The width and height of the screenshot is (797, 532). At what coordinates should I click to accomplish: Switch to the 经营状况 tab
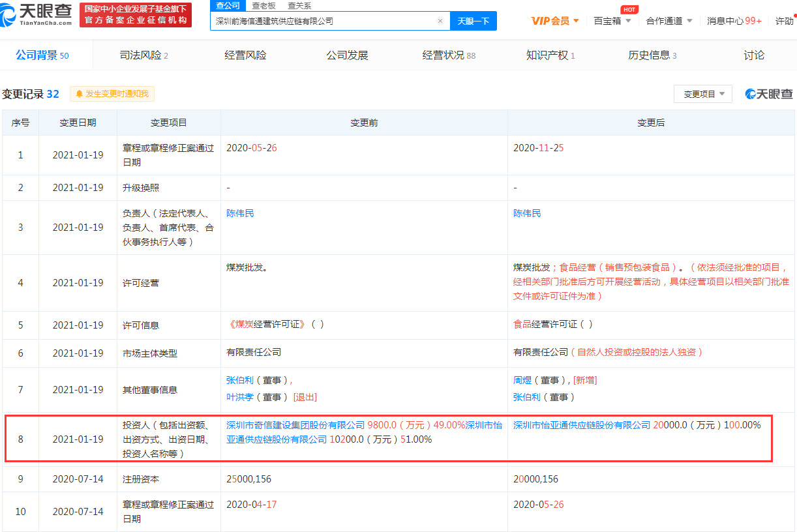click(449, 55)
